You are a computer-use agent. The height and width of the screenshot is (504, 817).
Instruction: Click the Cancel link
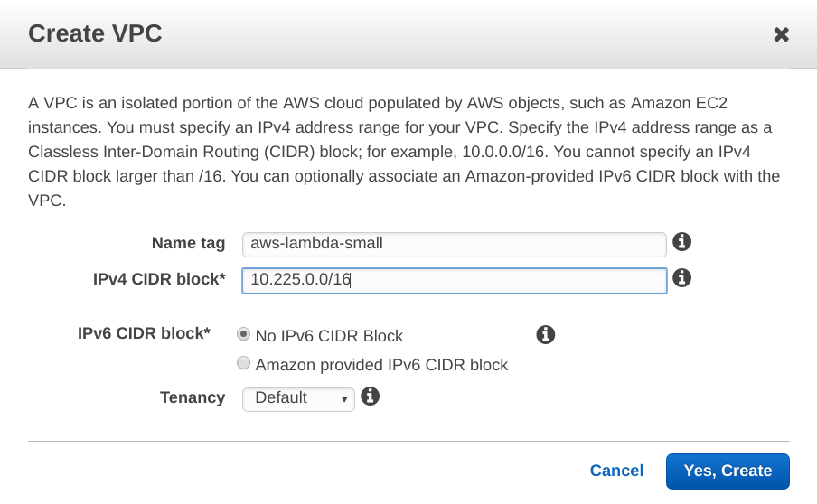pyautogui.click(x=616, y=471)
